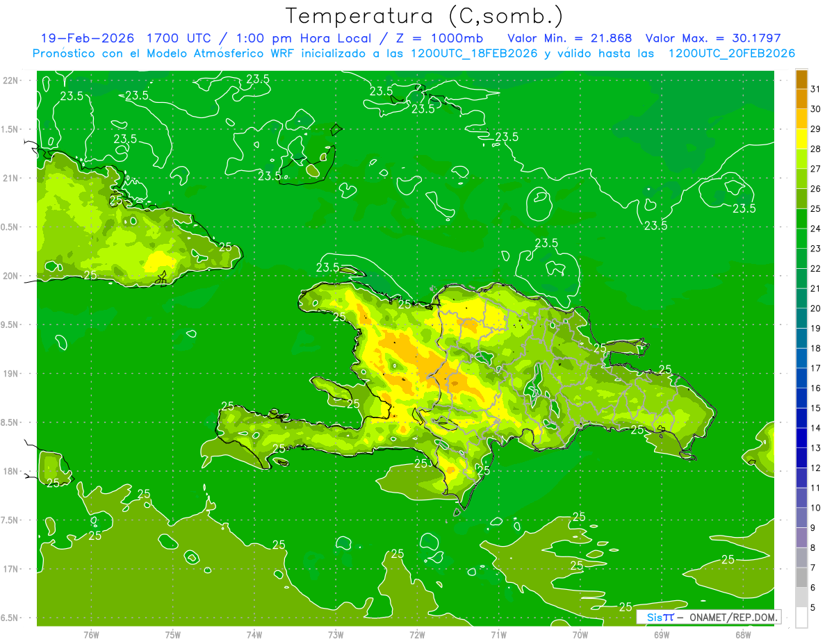The height and width of the screenshot is (644, 834).
Task: Click the 72W longitude axis label
Action: [417, 635]
